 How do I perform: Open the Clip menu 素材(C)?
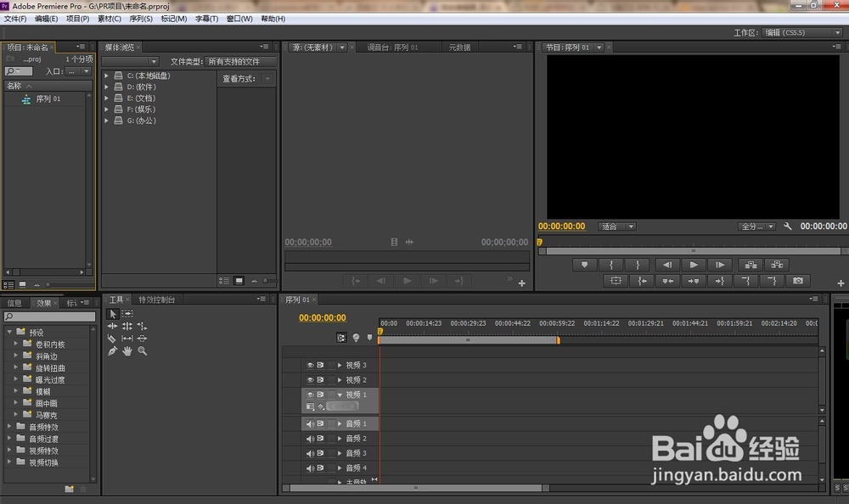pos(109,19)
